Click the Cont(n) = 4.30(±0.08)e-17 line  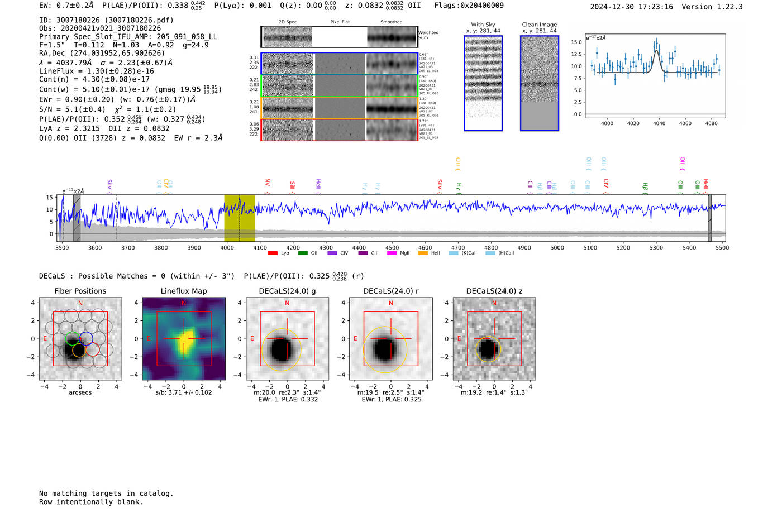click(x=94, y=79)
